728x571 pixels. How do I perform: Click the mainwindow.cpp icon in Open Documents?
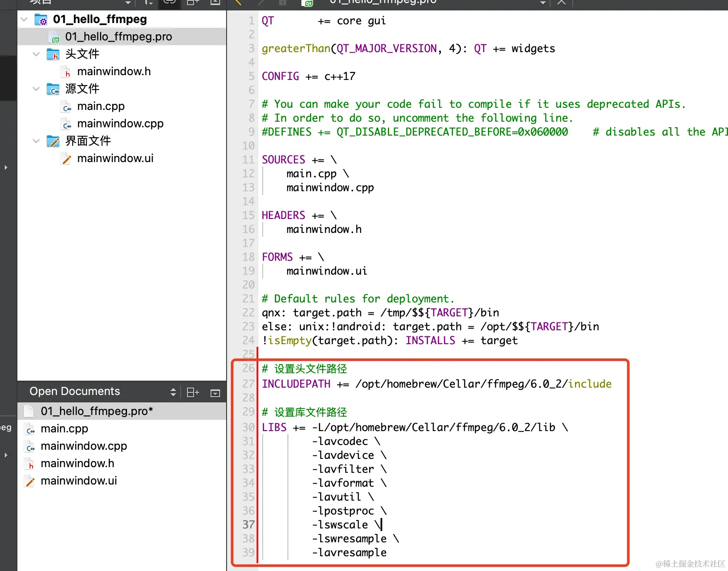point(30,446)
